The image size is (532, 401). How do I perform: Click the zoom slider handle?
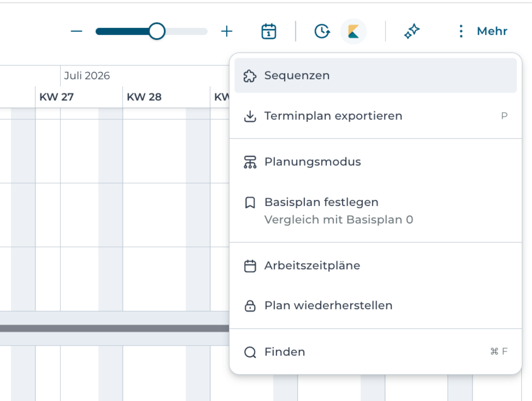pyautogui.click(x=157, y=31)
